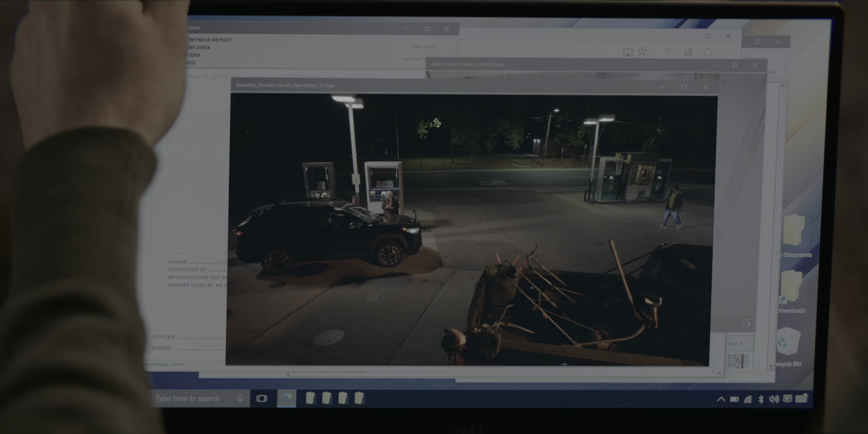Click the next arrow in image viewer
The height and width of the screenshot is (434, 868).
748,325
